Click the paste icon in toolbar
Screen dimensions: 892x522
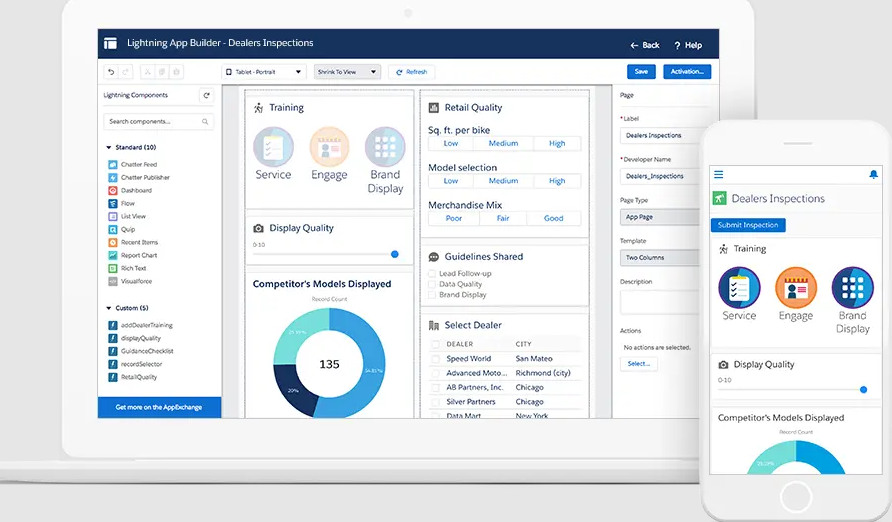point(176,72)
